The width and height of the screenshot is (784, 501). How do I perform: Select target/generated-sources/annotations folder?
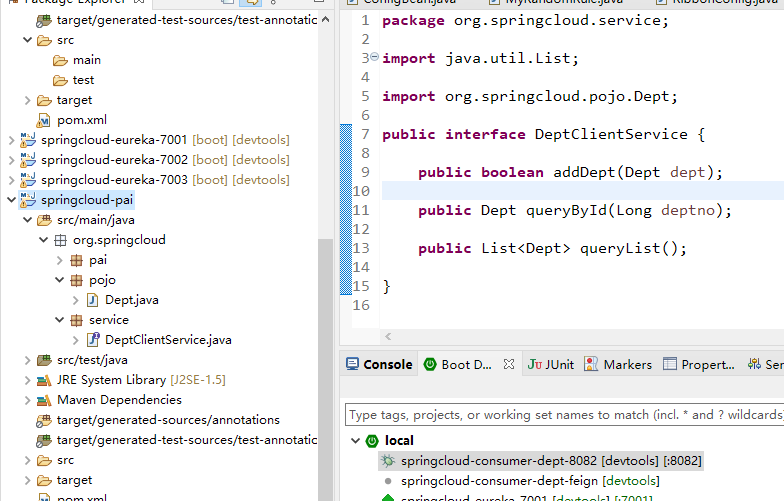[x=168, y=420]
